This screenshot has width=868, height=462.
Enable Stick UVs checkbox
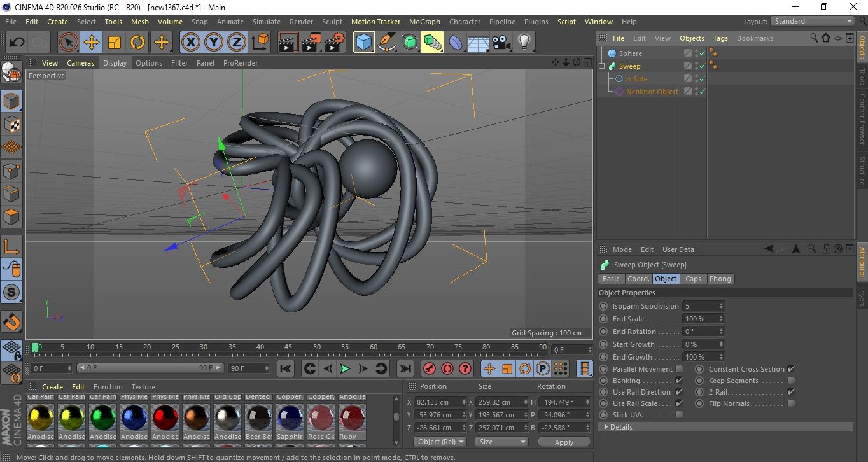(x=679, y=415)
